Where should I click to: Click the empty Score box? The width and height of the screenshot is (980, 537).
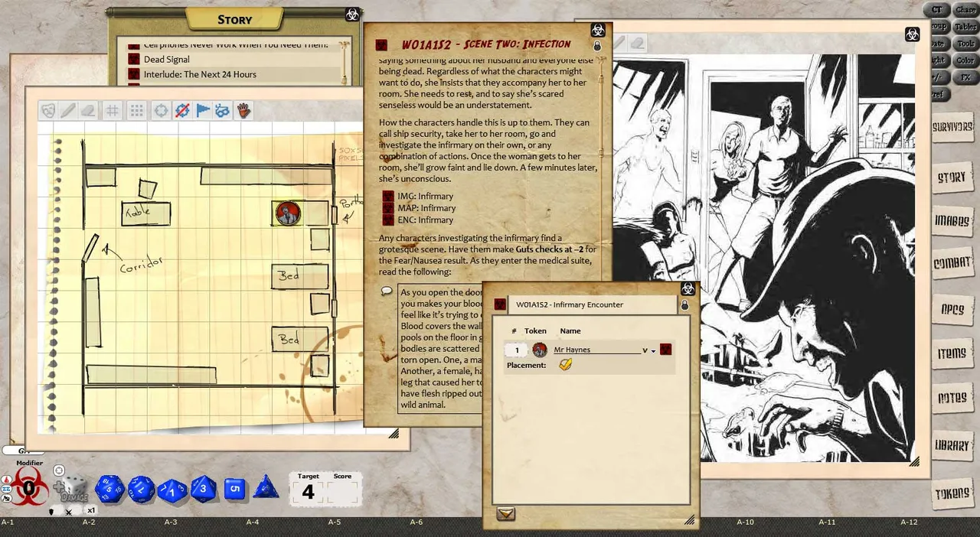point(342,492)
